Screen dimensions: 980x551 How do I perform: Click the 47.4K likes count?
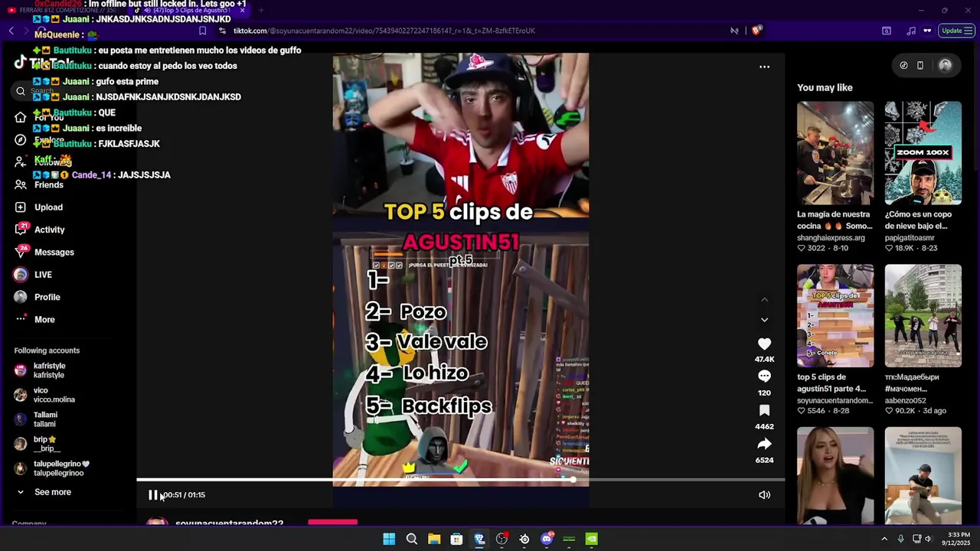click(x=764, y=359)
